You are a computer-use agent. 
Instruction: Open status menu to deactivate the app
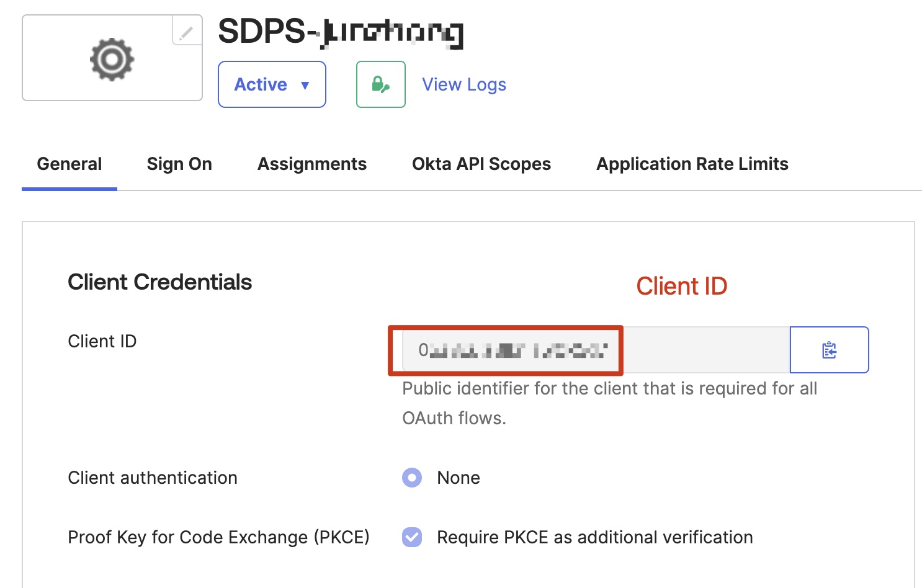click(x=272, y=84)
